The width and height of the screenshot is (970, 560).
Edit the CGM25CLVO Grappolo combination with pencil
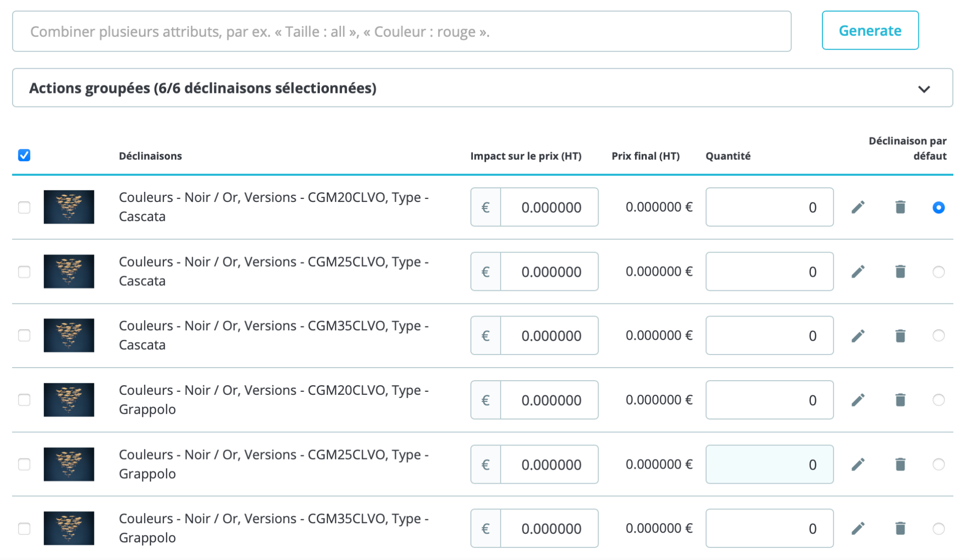(x=858, y=464)
